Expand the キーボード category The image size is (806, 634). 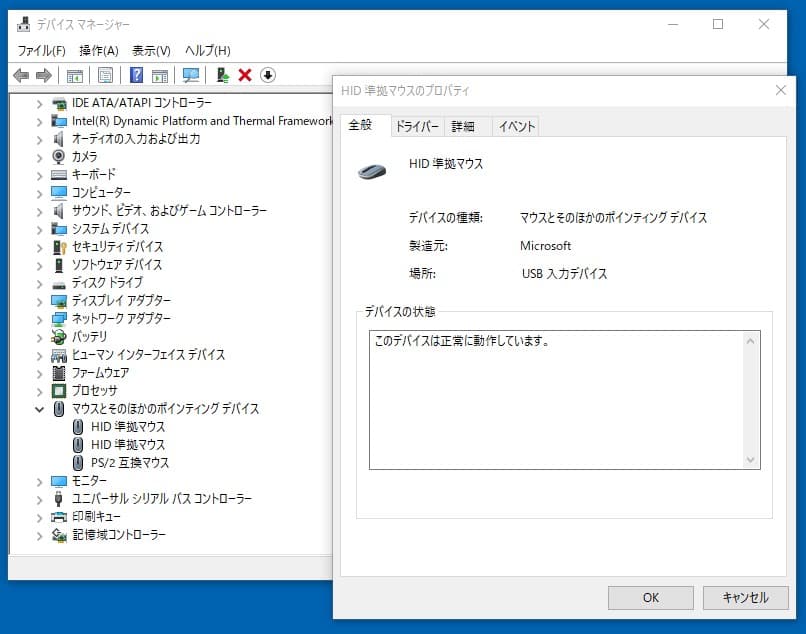39,175
